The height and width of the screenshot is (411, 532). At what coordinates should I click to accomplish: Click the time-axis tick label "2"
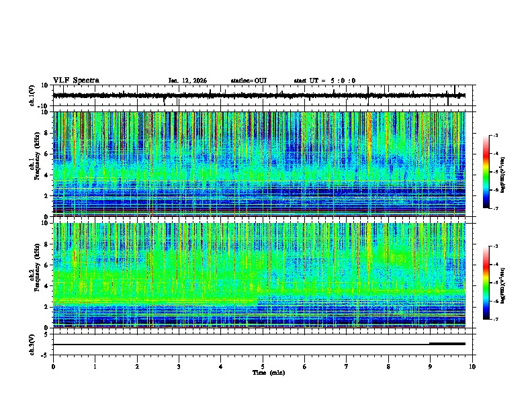[137, 367]
